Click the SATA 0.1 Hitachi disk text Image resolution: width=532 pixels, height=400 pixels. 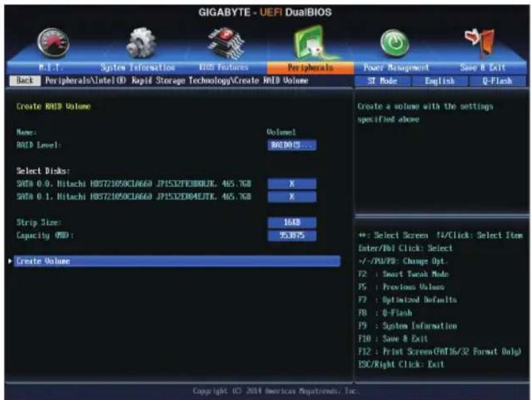click(x=134, y=197)
